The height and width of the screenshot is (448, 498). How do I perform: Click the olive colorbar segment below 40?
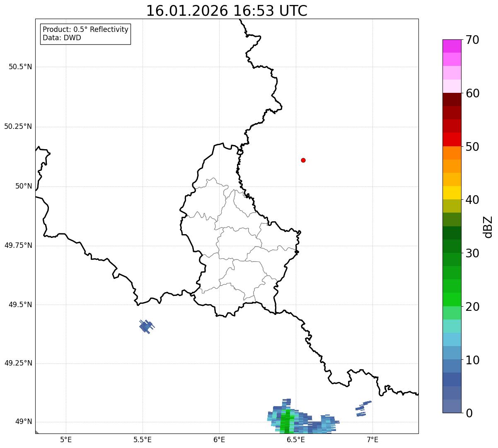[x=452, y=206]
